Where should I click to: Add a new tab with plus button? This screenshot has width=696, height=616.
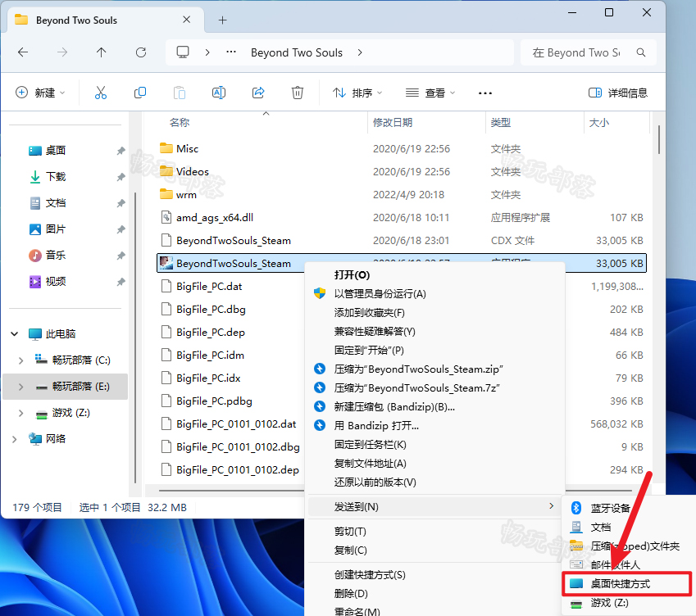pos(222,20)
